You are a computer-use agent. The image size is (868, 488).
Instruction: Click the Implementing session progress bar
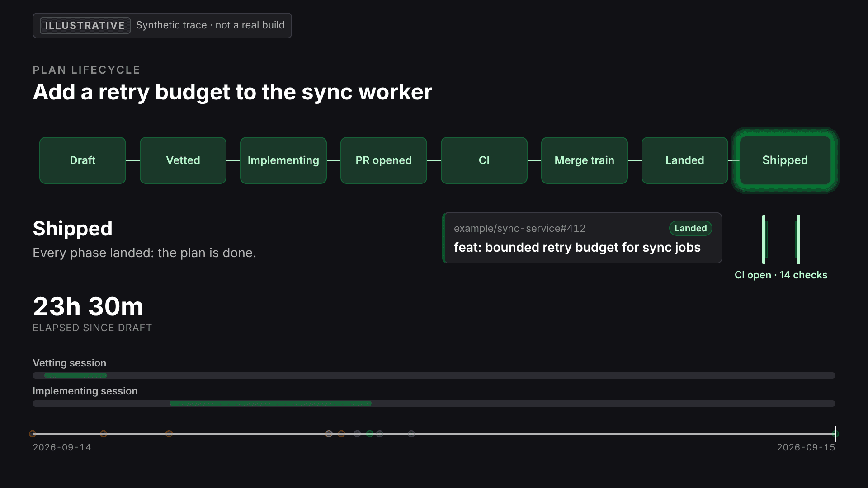click(434, 404)
